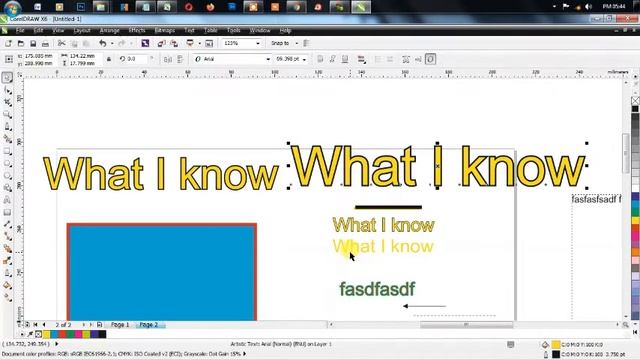
Task: Click the horizontal scrollbar thumb
Action: click(x=467, y=325)
